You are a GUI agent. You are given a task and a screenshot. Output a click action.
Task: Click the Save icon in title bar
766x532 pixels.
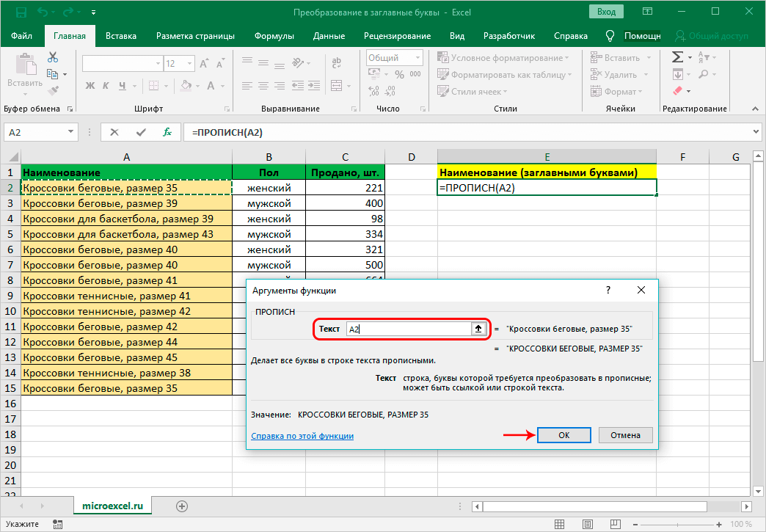coord(21,12)
